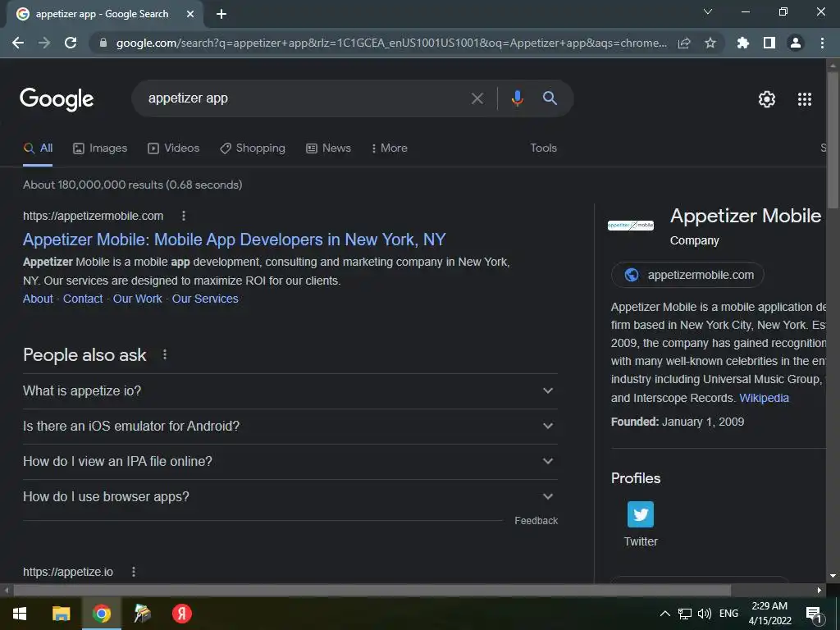Switch to the Videos tab

point(174,148)
